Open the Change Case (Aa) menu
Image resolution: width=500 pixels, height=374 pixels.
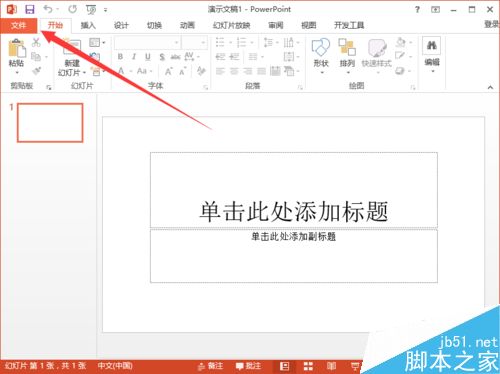point(144,71)
